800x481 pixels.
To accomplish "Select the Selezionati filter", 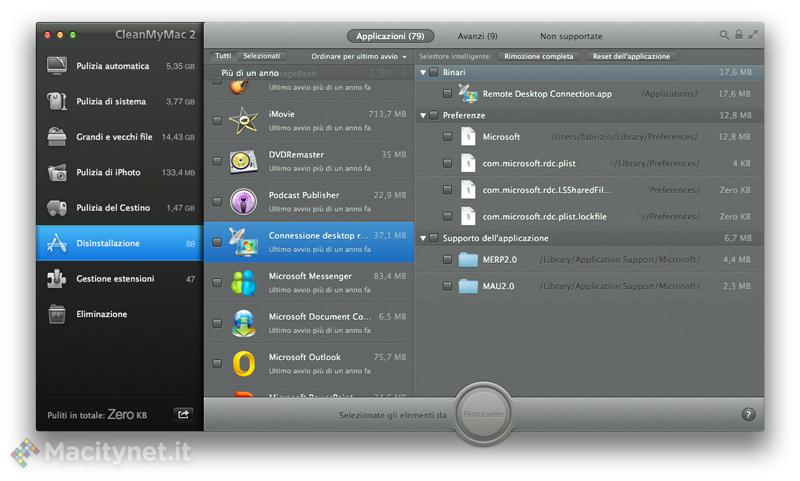I will tap(262, 56).
